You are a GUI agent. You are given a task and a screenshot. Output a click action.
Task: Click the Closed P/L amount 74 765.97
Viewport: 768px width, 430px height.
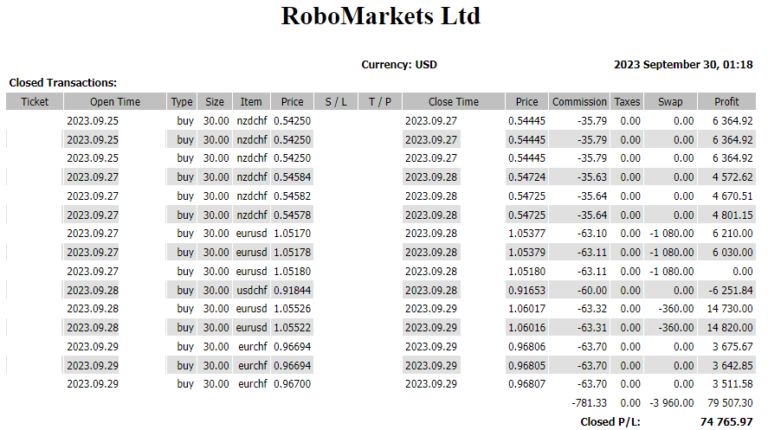[726, 422]
